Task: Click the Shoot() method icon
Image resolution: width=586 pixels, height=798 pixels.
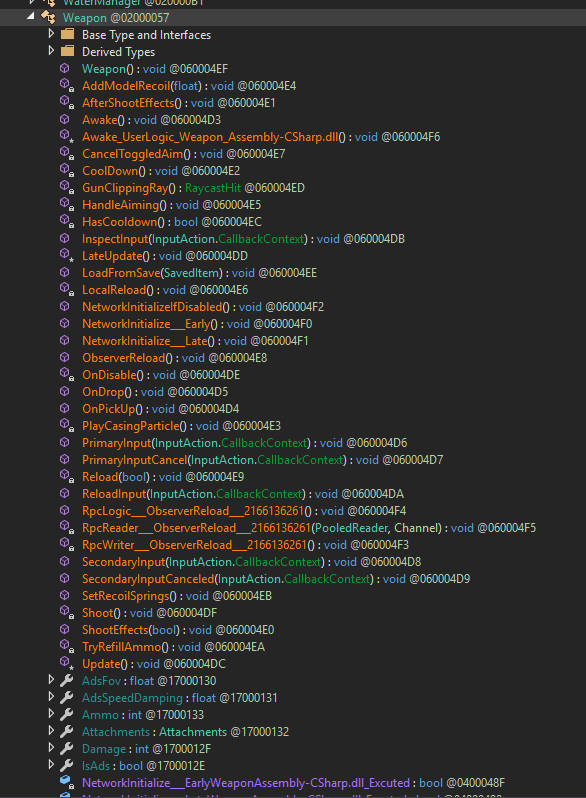Action: point(67,612)
